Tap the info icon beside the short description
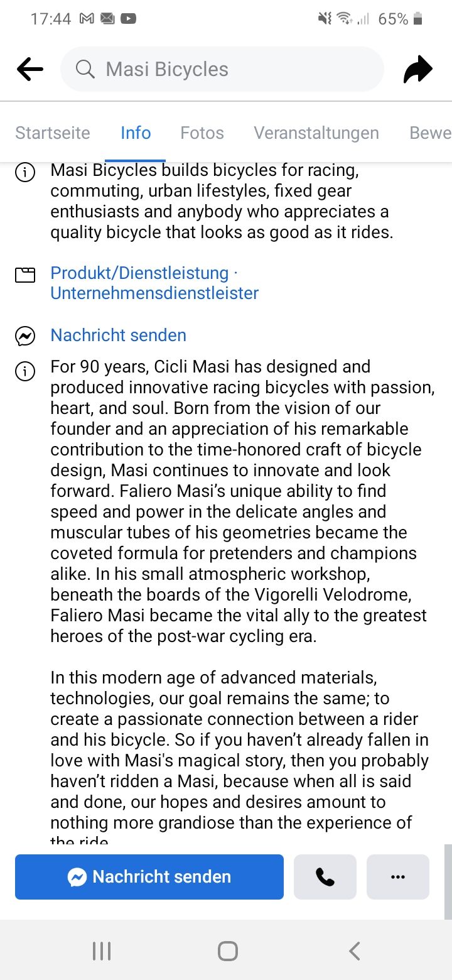The width and height of the screenshot is (452, 980). (x=25, y=171)
